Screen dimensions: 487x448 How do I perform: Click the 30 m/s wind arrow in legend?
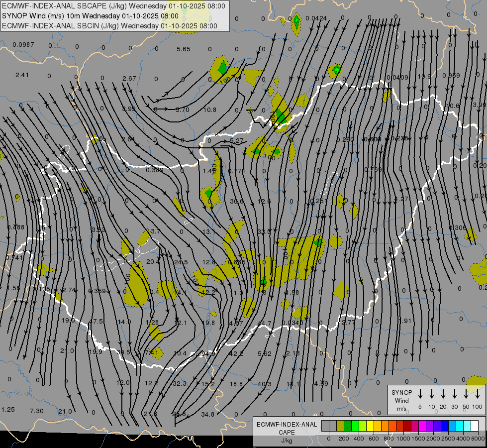point(455,394)
